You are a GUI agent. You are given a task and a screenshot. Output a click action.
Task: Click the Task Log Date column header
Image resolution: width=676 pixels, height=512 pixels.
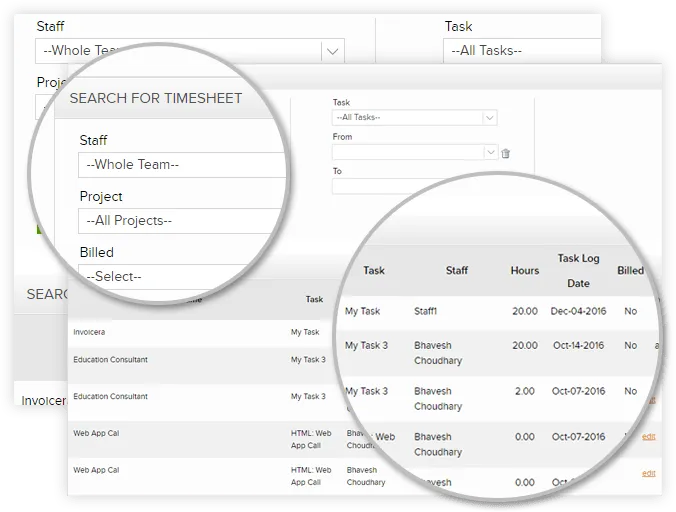pyautogui.click(x=578, y=271)
